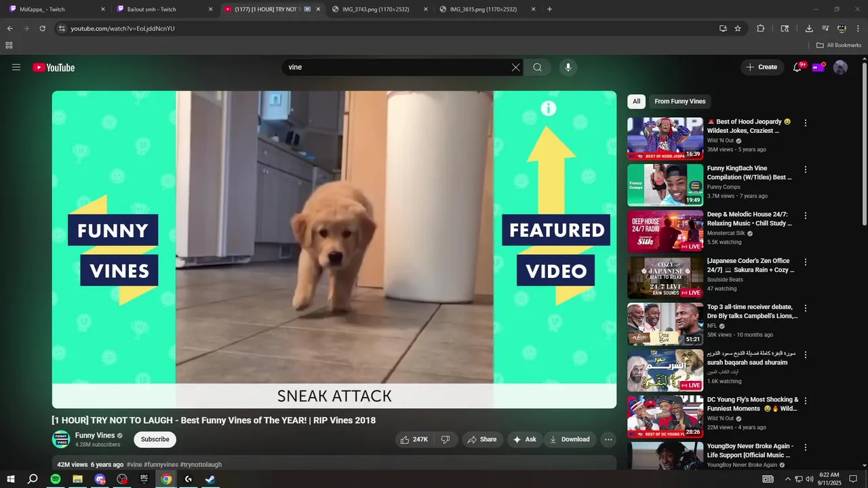868x488 pixels.
Task: Open options for DC Young Fly's Moments
Action: (x=806, y=401)
